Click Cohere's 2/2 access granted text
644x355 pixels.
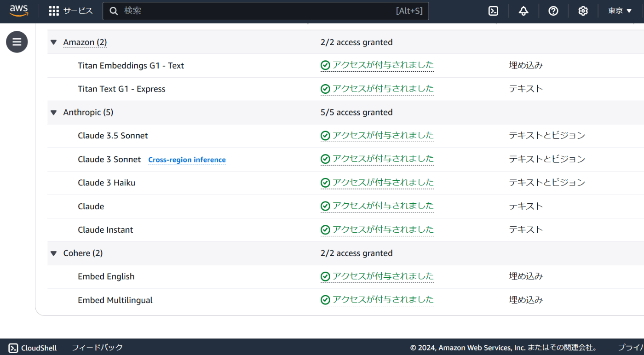coord(356,253)
